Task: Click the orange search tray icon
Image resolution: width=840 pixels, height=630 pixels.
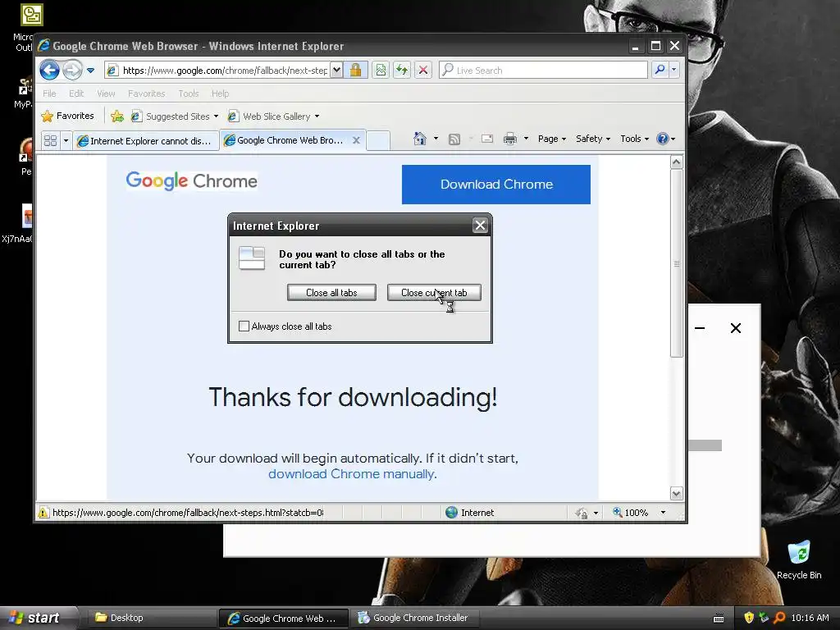Action: point(779,618)
